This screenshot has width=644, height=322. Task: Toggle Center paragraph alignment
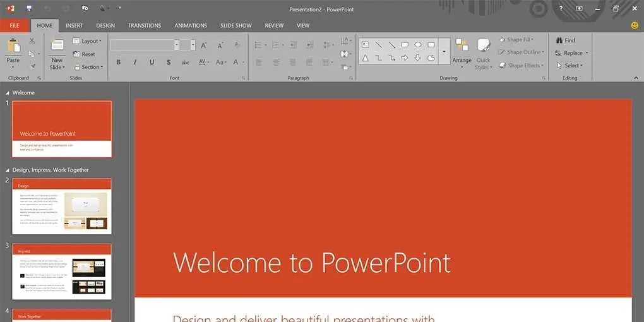(x=276, y=63)
